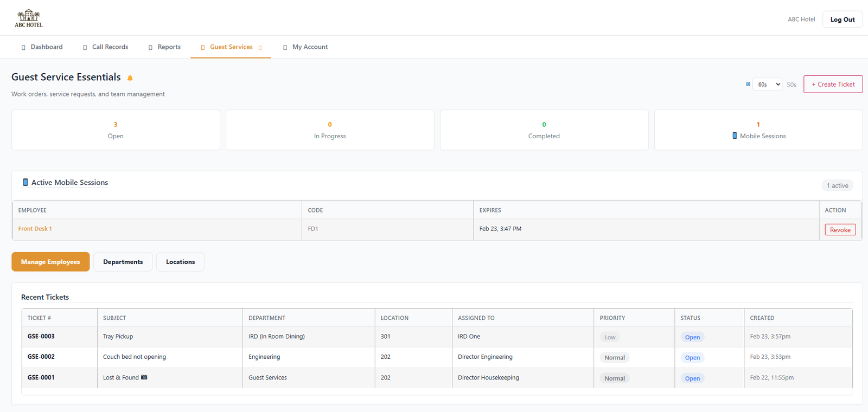Click the notification bell beside the page title
This screenshot has height=412, width=868.
pyautogui.click(x=130, y=78)
